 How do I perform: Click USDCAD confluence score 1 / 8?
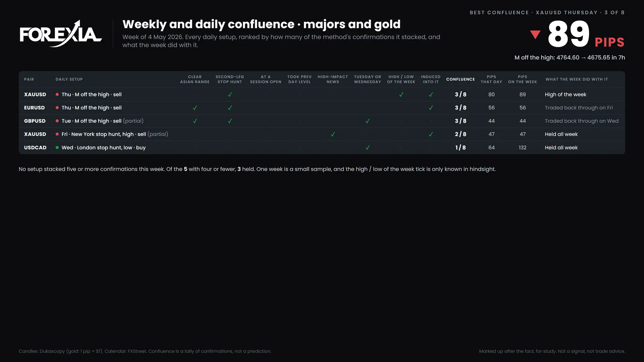click(x=461, y=147)
